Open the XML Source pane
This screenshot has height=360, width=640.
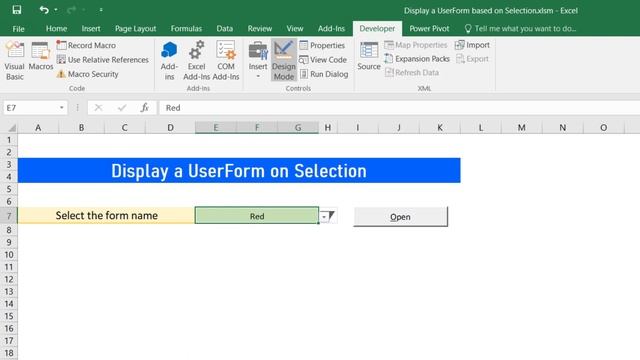[369, 56]
